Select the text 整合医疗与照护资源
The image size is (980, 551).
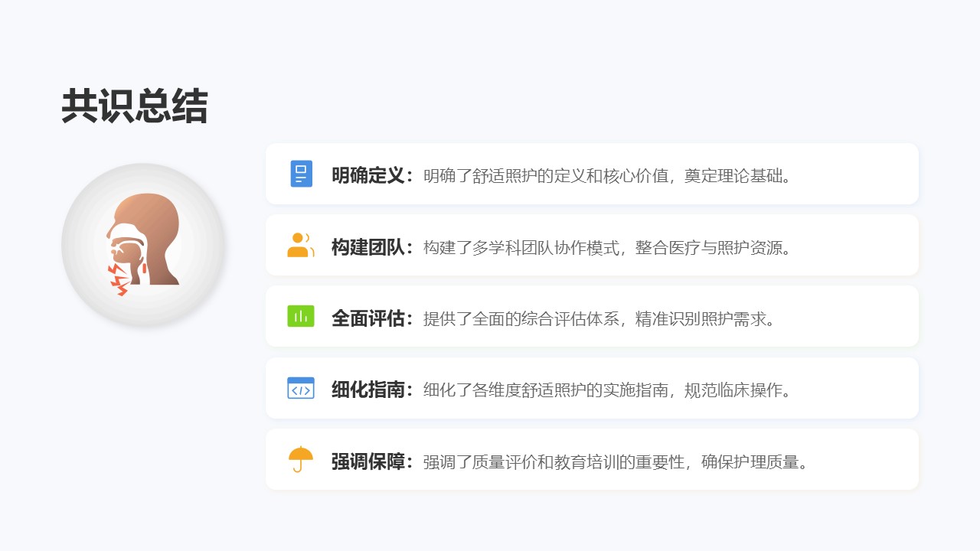[x=709, y=247]
